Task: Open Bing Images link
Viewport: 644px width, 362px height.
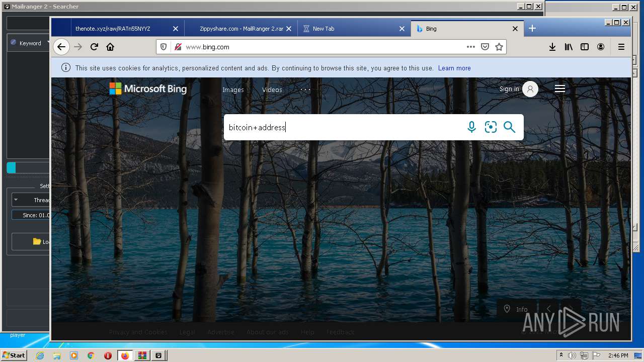Action: click(233, 89)
